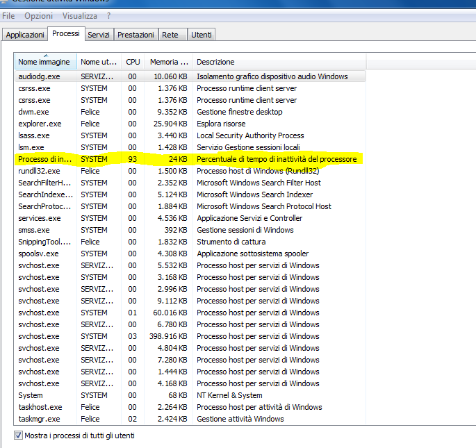Select the explorer.exe process
The width and height of the screenshot is (476, 448).
(x=190, y=124)
